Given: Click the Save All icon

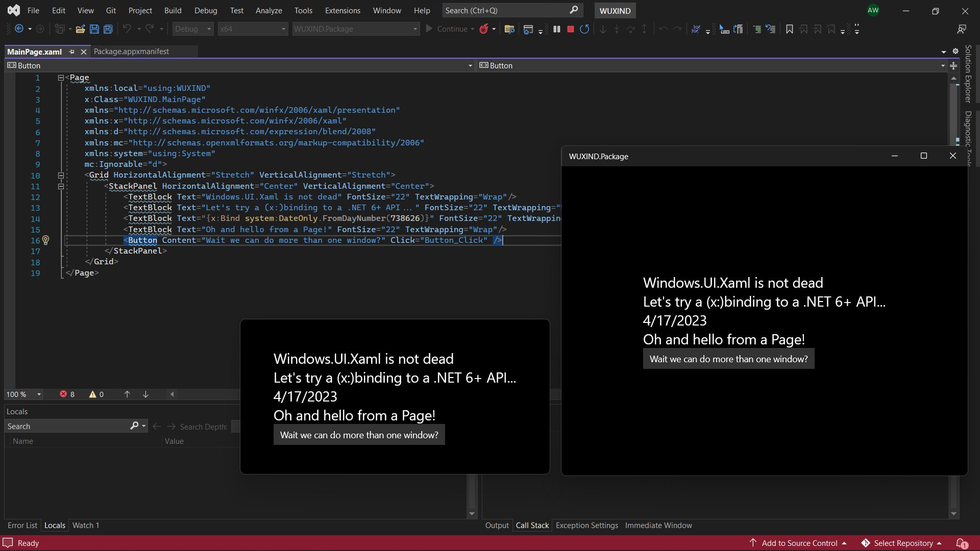Looking at the screenshot, I should click(x=107, y=29).
